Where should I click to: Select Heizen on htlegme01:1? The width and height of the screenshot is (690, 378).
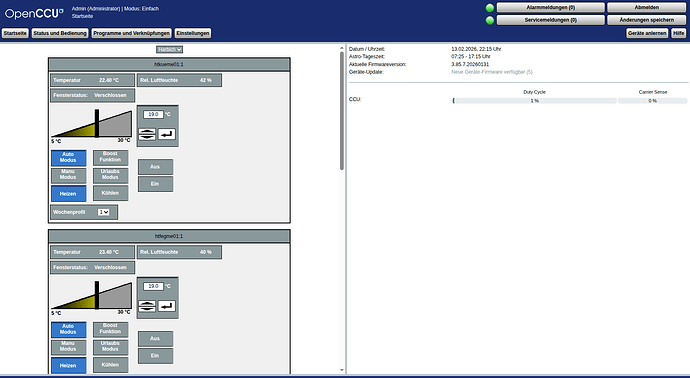coord(68,366)
